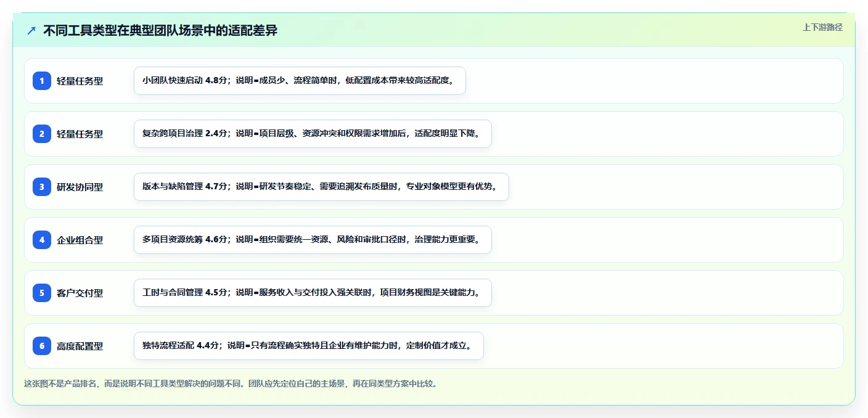Viewport: 868px width, 418px height.
Task: Select the 轻量任务型 label in row 2
Action: [x=80, y=134]
